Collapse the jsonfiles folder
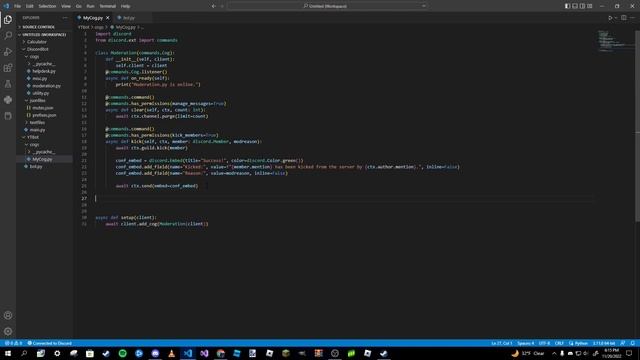Image resolution: width=640 pixels, height=360 pixels. coord(44,100)
